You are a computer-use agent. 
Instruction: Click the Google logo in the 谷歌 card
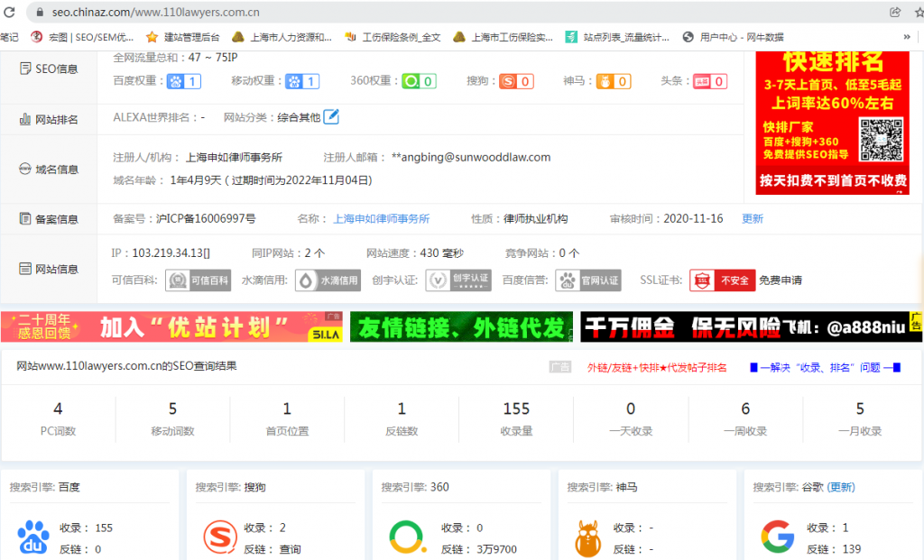777,537
